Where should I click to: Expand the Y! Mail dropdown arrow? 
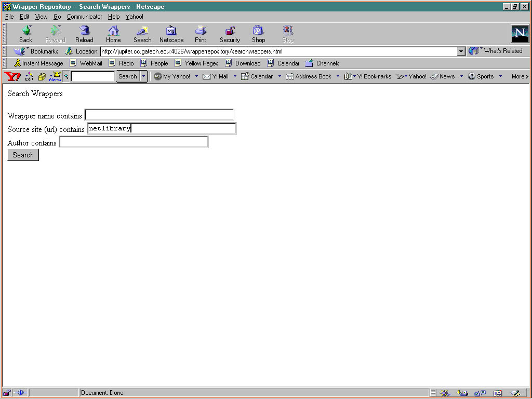pyautogui.click(x=235, y=76)
